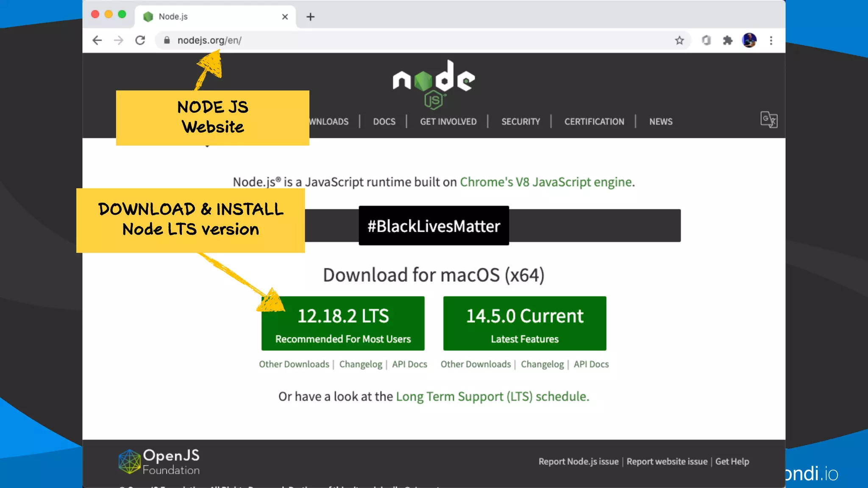
Task: Click the nodejs.org address bar
Action: pyautogui.click(x=381, y=40)
